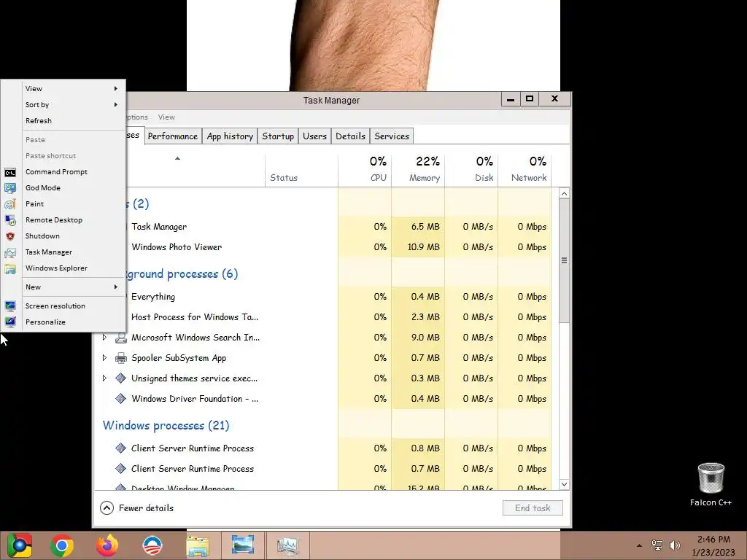Click the Command Prompt icon in context menu
This screenshot has width=747, height=560.
click(x=10, y=172)
